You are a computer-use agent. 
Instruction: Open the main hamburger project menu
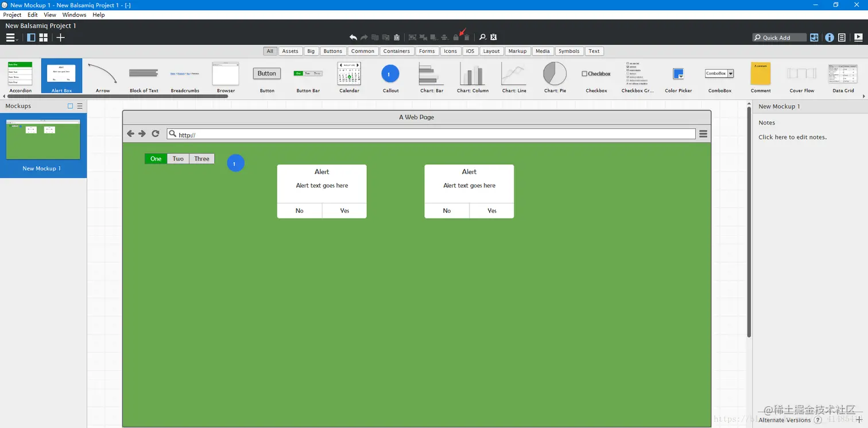[x=11, y=37]
